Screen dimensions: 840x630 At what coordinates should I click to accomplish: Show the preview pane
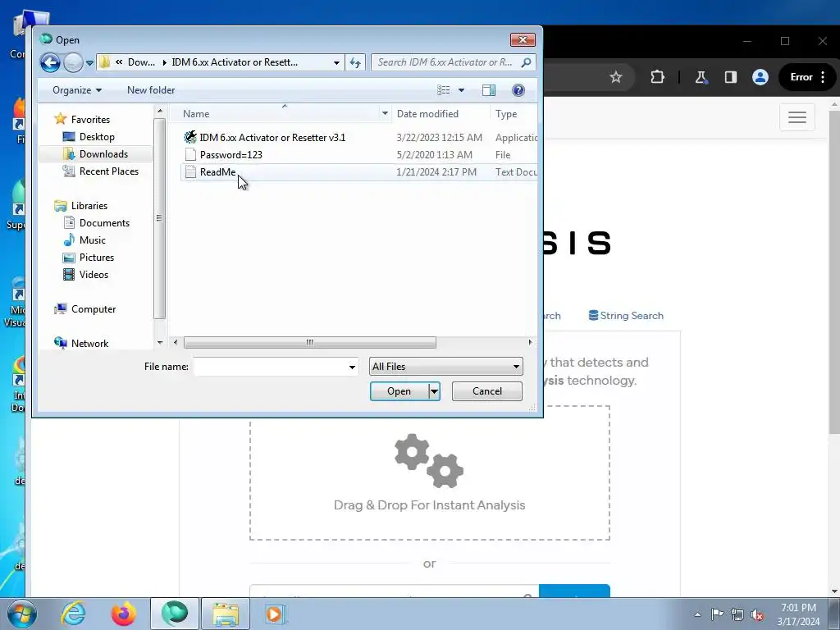click(x=489, y=90)
